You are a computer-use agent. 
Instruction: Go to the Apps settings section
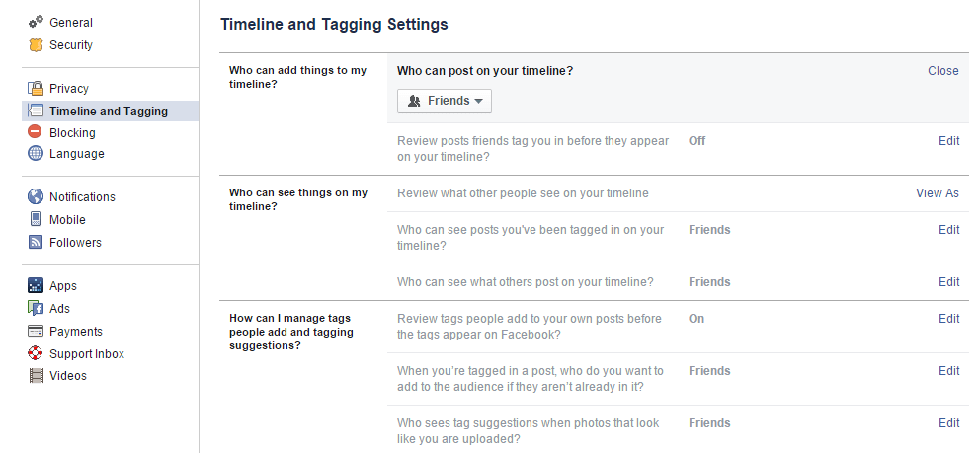[63, 286]
